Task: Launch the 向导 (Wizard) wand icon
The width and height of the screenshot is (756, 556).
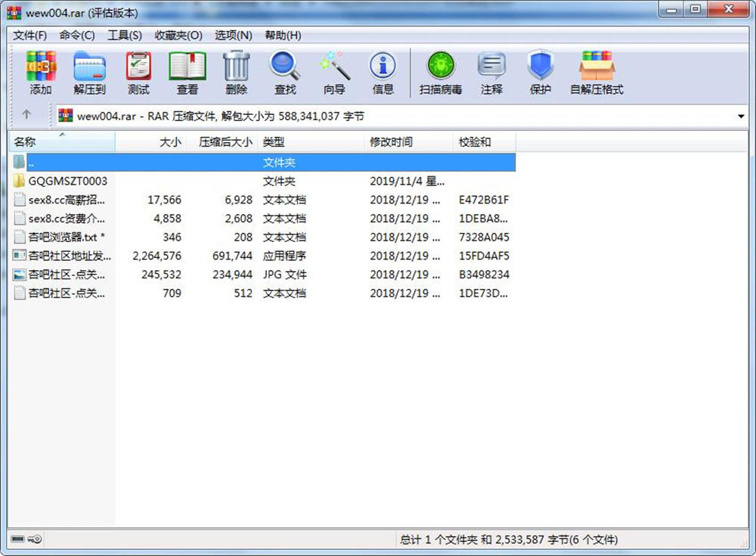Action: (335, 66)
